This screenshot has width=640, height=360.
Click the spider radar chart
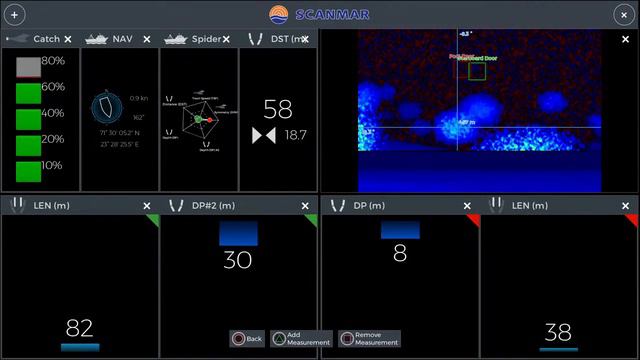[x=200, y=120]
